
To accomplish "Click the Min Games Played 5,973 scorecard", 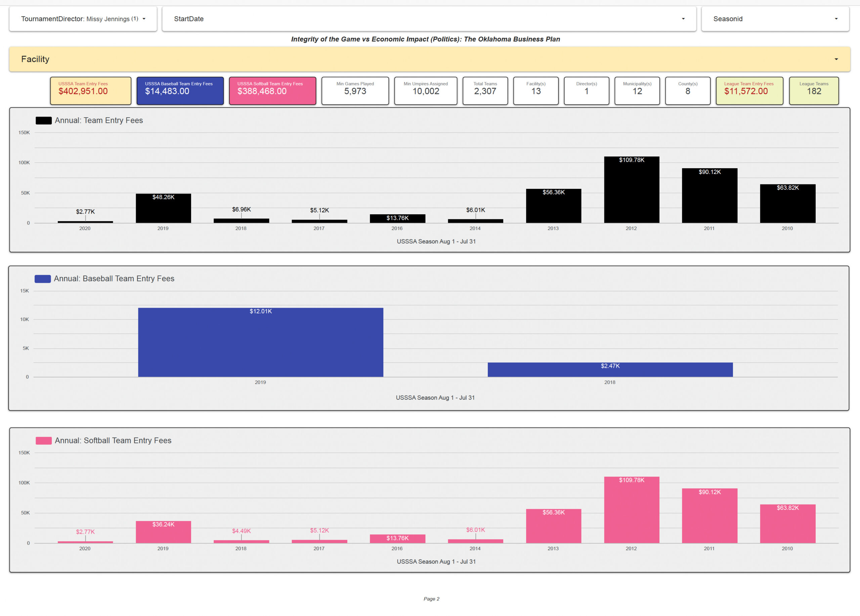I will [x=355, y=91].
